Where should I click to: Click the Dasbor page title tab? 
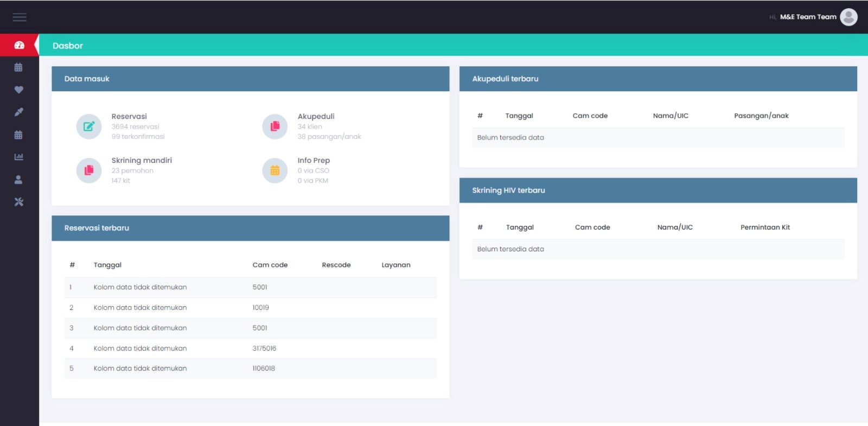coord(68,46)
